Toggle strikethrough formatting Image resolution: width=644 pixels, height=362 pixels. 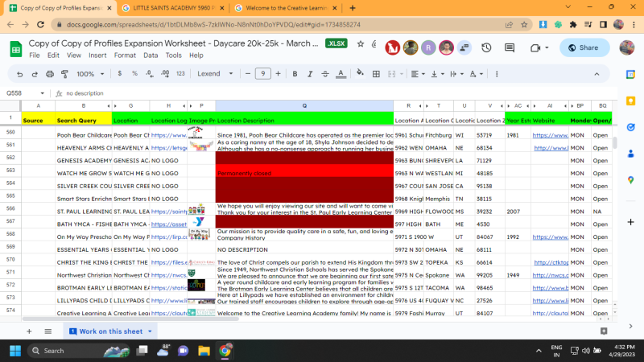point(325,74)
